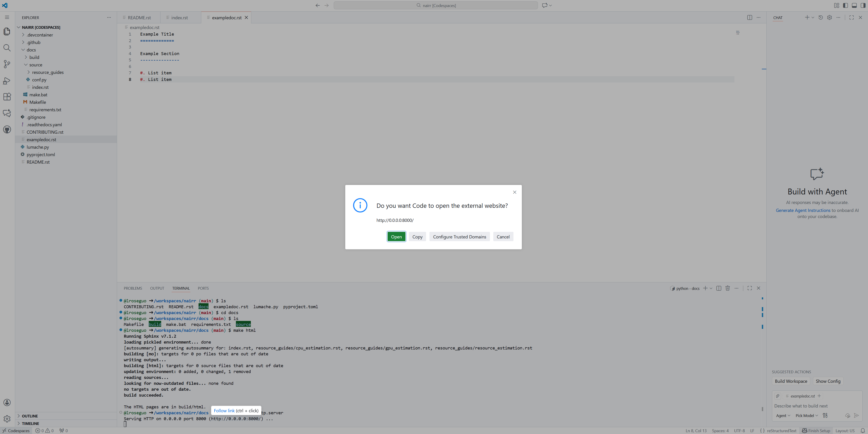Go forward using the navigation arrow

coord(326,5)
